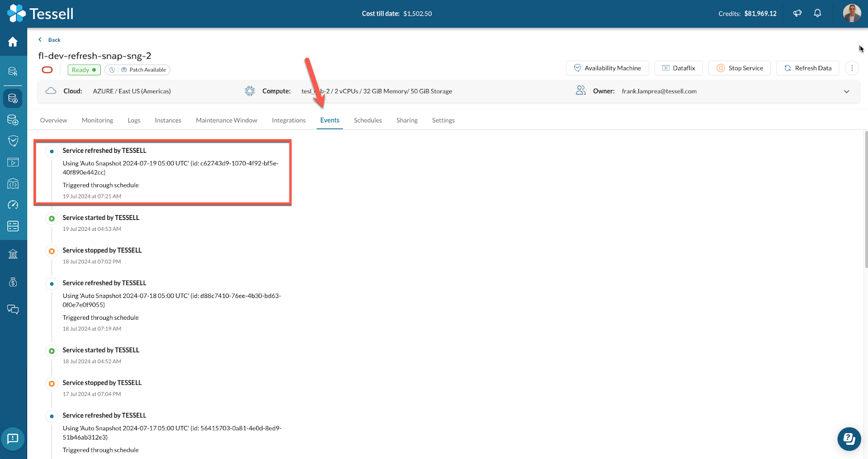The width and height of the screenshot is (868, 459).
Task: Open the governance bank sidebar icon
Action: point(13,254)
